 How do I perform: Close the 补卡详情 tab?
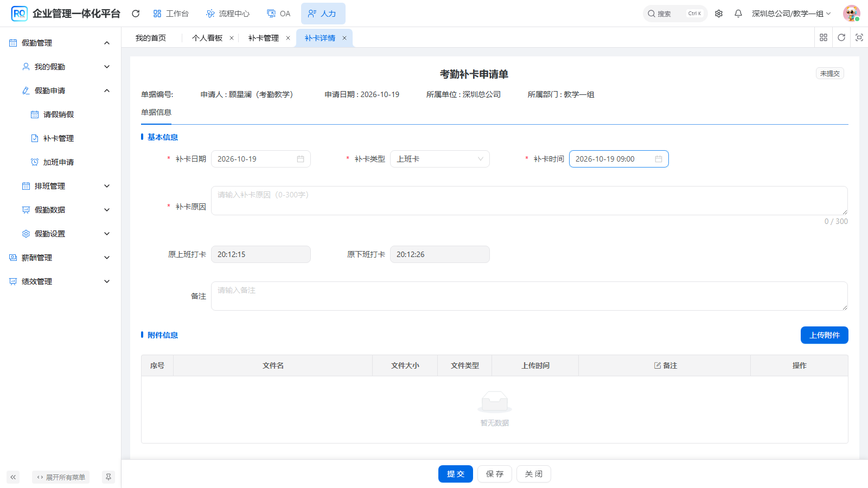tap(344, 38)
